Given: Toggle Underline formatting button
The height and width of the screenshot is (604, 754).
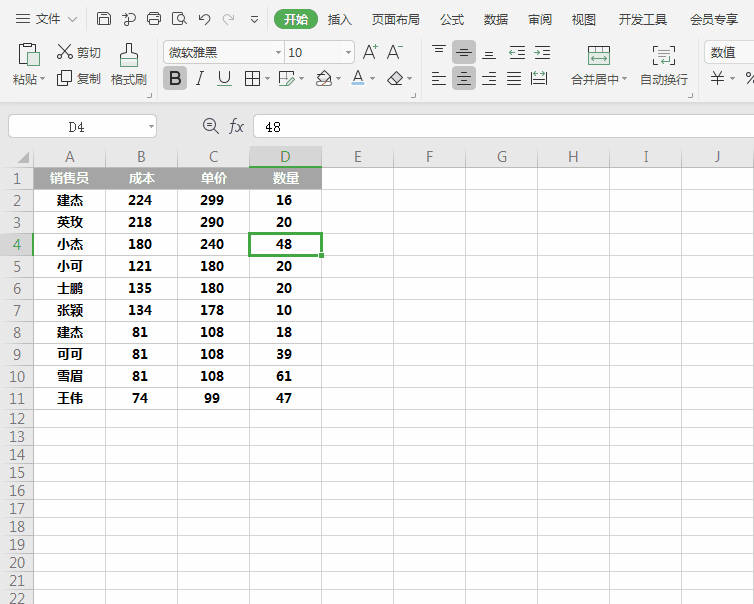Looking at the screenshot, I should click(x=224, y=78).
